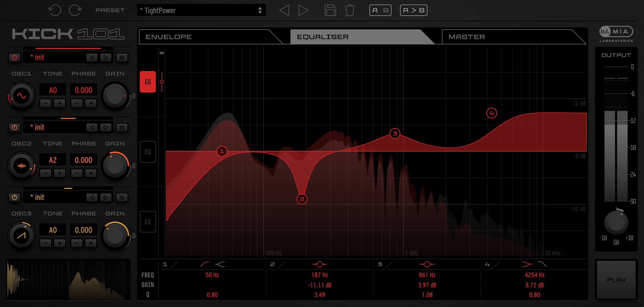The image size is (644, 307).
Task: Click the second EQ layer button
Action: [x=147, y=151]
